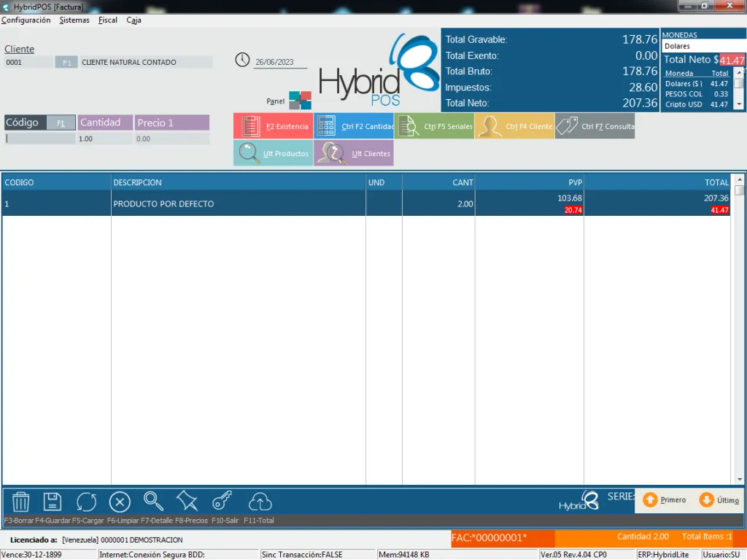This screenshot has width=747, height=560.
Task: Open the Caja menu
Action: tap(133, 20)
